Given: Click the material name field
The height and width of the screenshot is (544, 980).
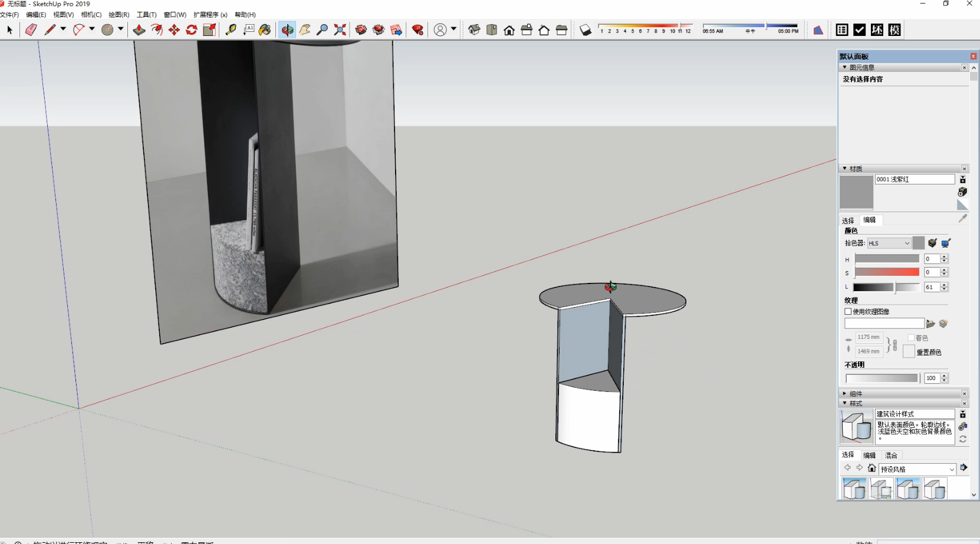Looking at the screenshot, I should [x=915, y=179].
